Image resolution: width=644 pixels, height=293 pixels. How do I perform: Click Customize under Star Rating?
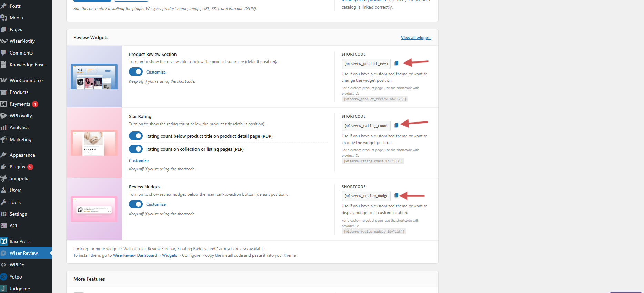click(139, 161)
